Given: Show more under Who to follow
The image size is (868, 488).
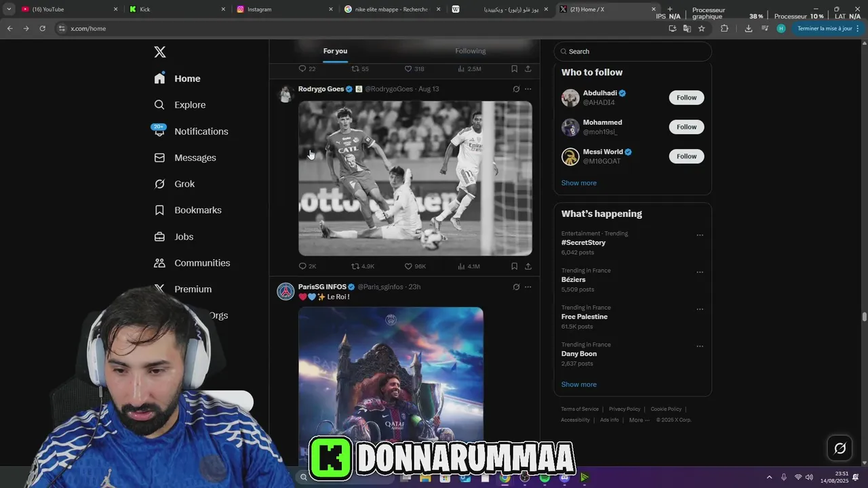Looking at the screenshot, I should point(578,183).
